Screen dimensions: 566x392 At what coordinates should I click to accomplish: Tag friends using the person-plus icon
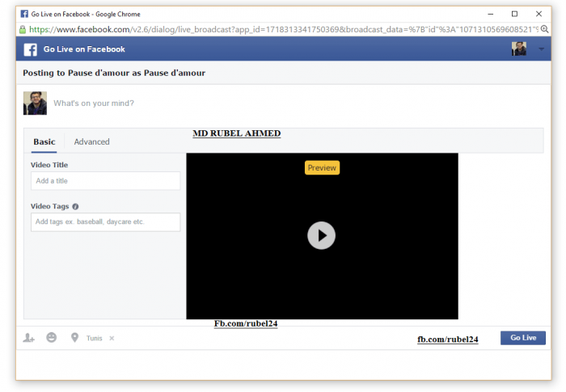pyautogui.click(x=28, y=338)
